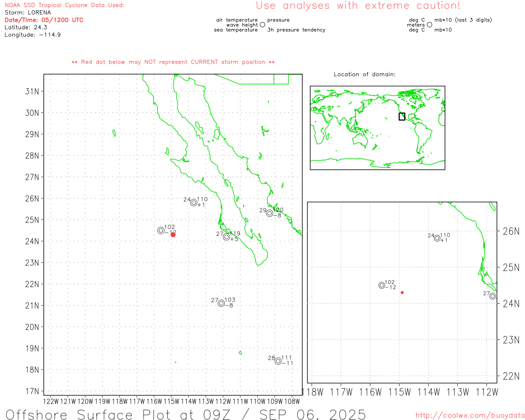Click the world overview map thumbnail
Screen dimensions: 525x420
tap(377, 128)
